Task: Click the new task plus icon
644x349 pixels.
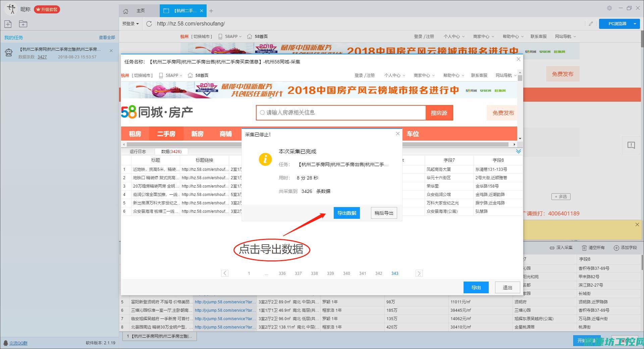Action: pyautogui.click(x=8, y=24)
